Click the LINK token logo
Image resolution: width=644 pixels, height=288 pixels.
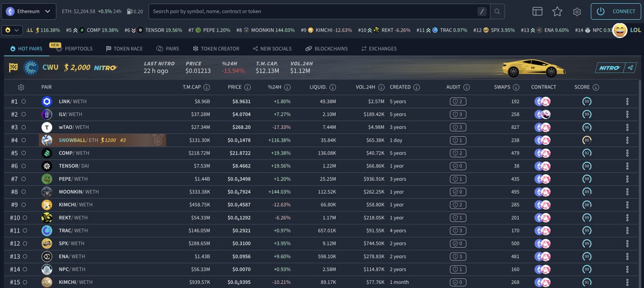click(x=47, y=102)
